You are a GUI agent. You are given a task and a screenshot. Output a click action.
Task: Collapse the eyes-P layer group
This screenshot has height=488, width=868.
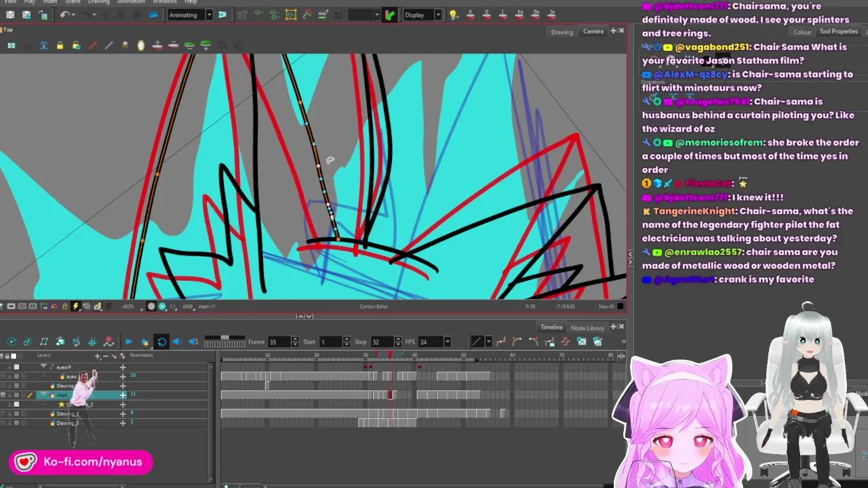coord(44,367)
